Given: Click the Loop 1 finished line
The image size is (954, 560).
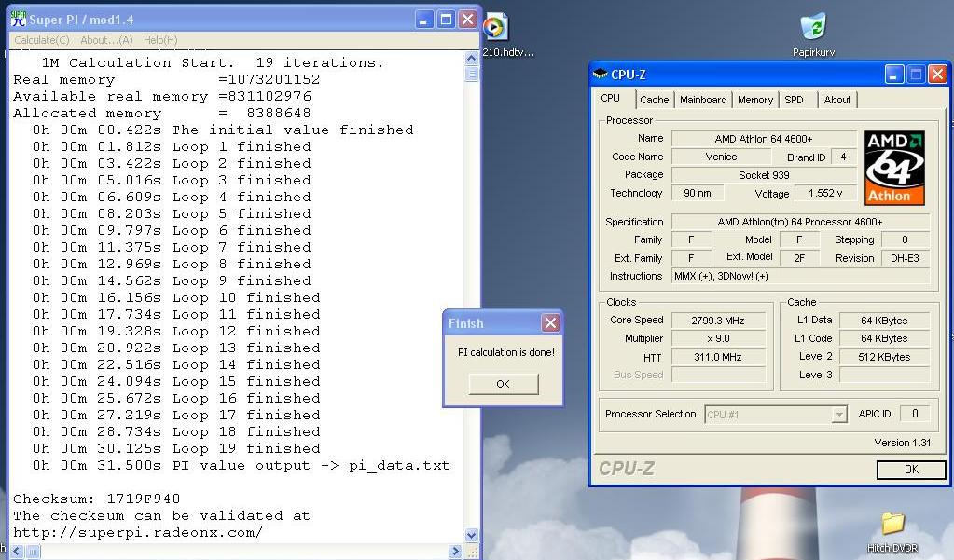Looking at the screenshot, I should point(172,147).
